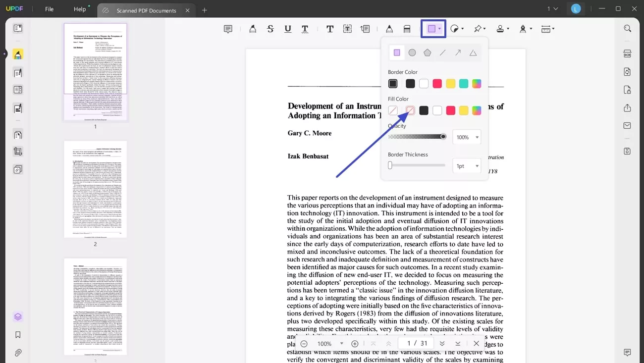Pick the yellow fill color swatch
The image size is (644, 363).
[464, 110]
